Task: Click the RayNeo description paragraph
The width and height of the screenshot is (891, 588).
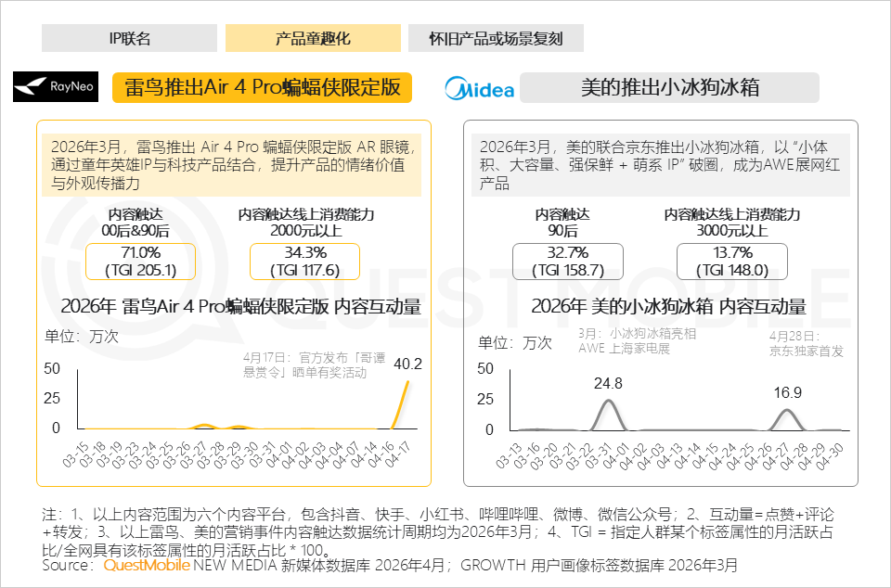Action: [231, 165]
